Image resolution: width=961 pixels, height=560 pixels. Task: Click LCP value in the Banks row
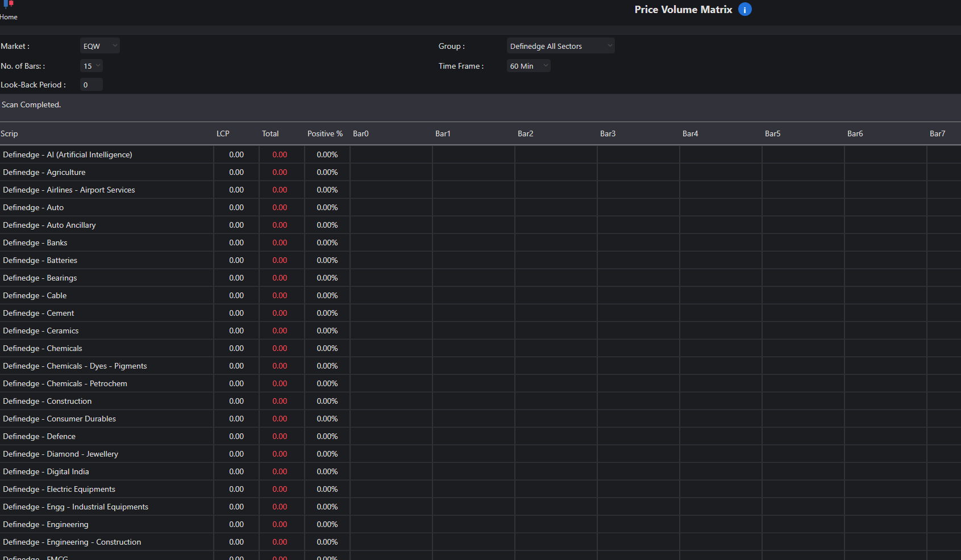[x=236, y=243]
